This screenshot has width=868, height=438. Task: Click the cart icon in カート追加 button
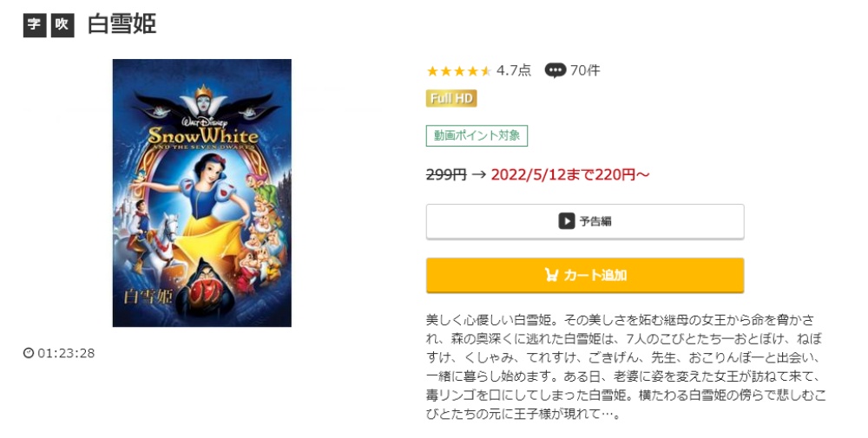(x=551, y=275)
